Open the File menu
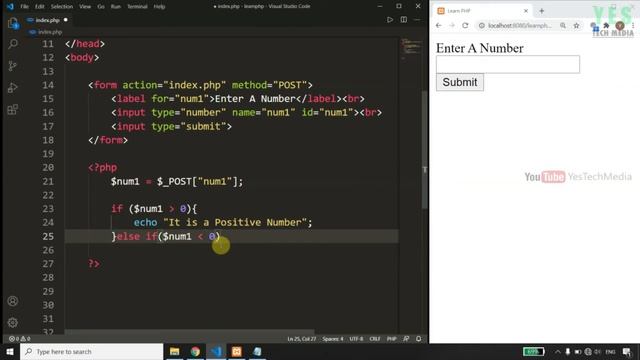This screenshot has width=640, height=360. pyautogui.click(x=24, y=7)
